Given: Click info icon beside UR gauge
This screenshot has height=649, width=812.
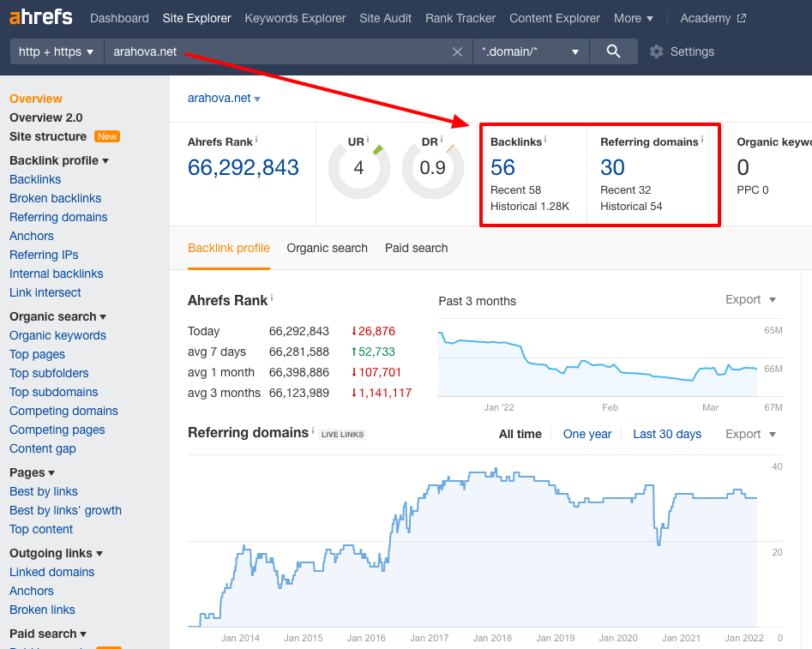Looking at the screenshot, I should coord(368,140).
